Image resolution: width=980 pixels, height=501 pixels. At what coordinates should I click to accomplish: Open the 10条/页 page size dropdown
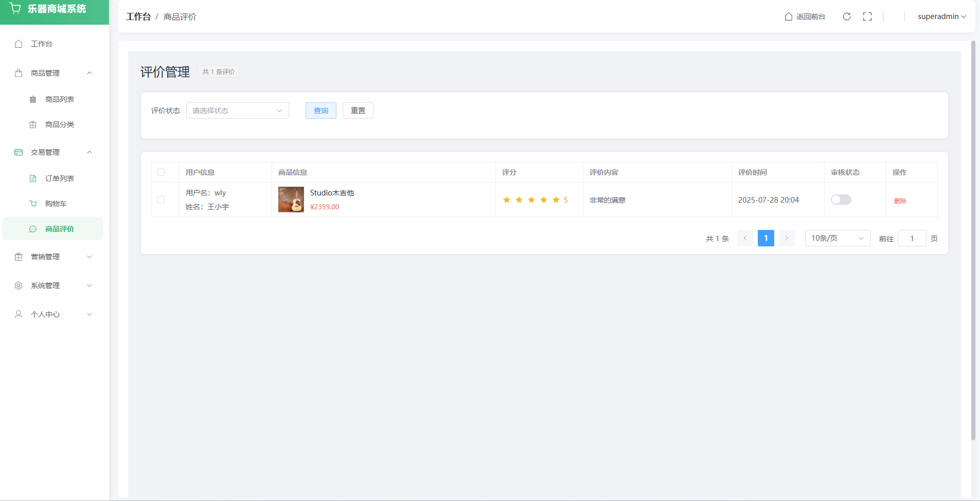(x=837, y=238)
